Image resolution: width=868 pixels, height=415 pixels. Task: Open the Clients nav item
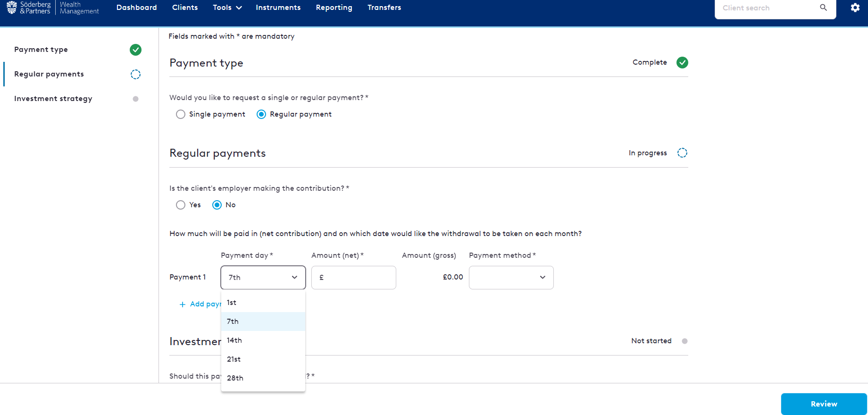[x=185, y=8]
